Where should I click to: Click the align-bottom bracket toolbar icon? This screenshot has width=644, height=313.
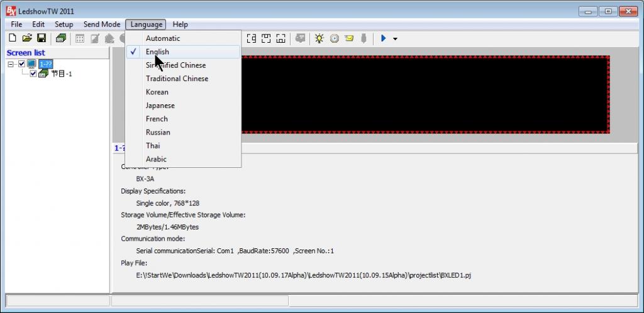coord(281,38)
